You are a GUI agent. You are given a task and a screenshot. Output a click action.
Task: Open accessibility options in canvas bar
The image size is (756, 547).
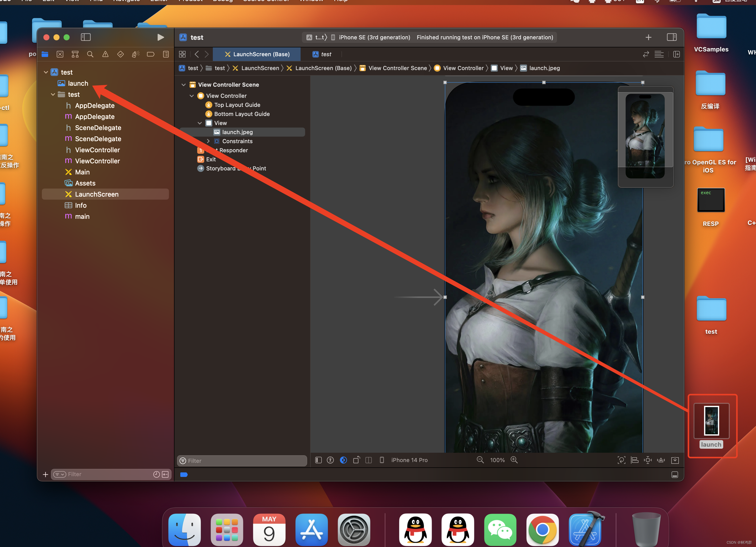pyautogui.click(x=330, y=460)
